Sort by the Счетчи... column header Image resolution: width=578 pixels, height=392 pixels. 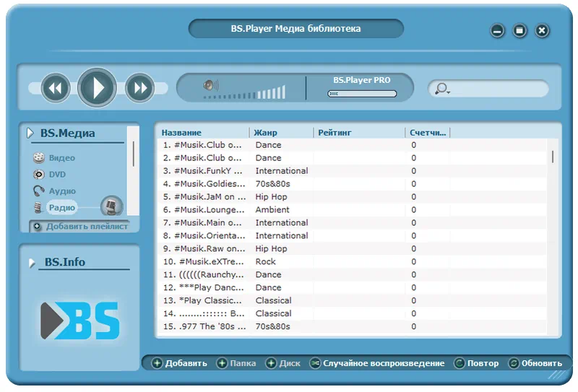point(428,133)
